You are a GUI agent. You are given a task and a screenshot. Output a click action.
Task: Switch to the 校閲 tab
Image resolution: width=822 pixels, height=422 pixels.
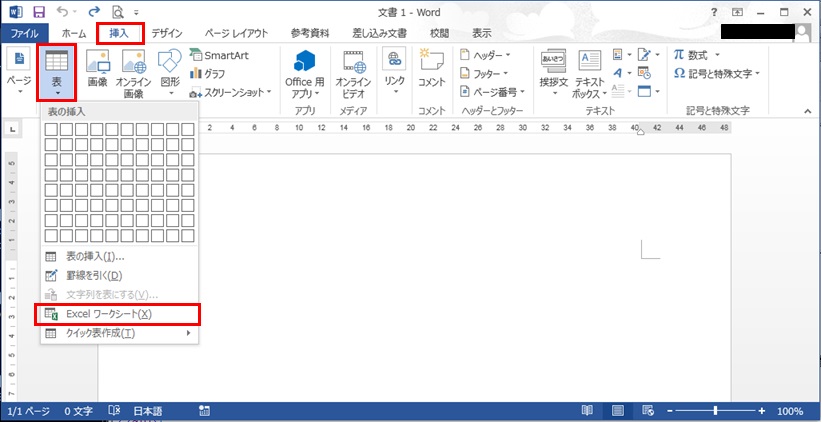[439, 34]
